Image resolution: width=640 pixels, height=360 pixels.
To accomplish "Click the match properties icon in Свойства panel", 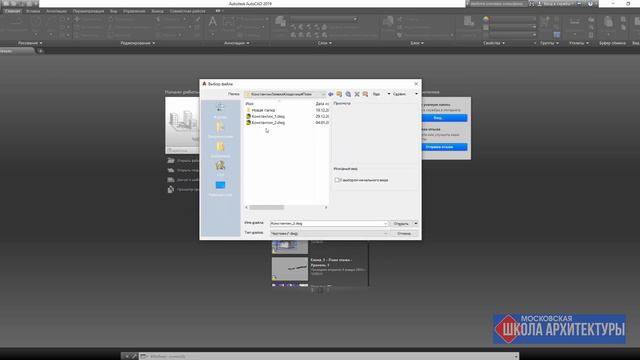I will (x=469, y=21).
